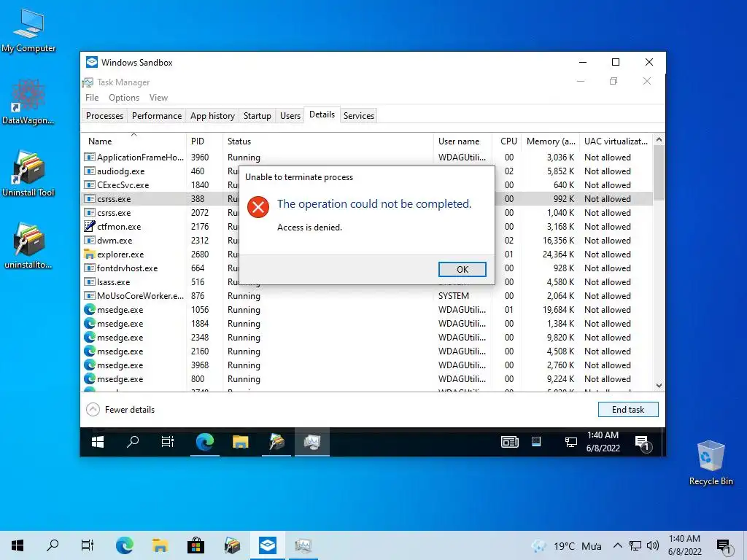Click the Windows Sandbox host taskbar icon

267,545
